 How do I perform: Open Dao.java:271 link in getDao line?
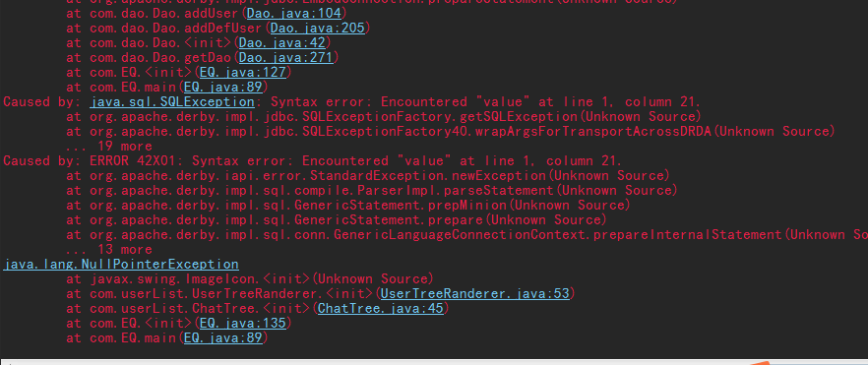coord(286,57)
